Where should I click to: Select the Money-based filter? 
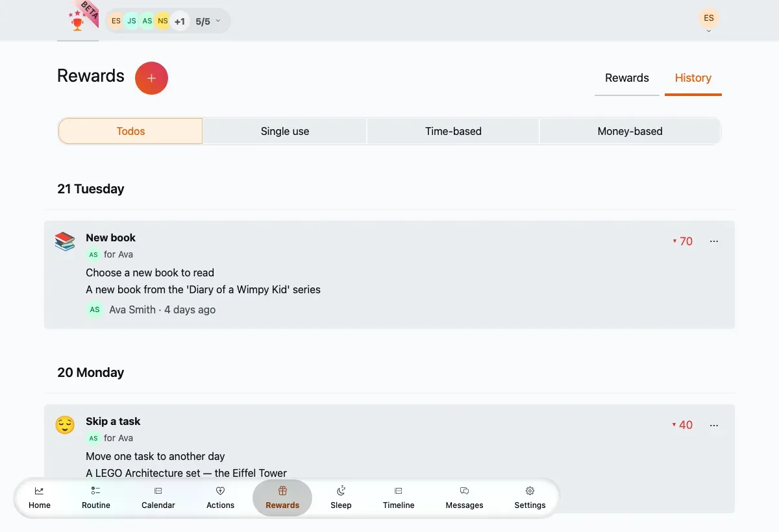coord(630,131)
